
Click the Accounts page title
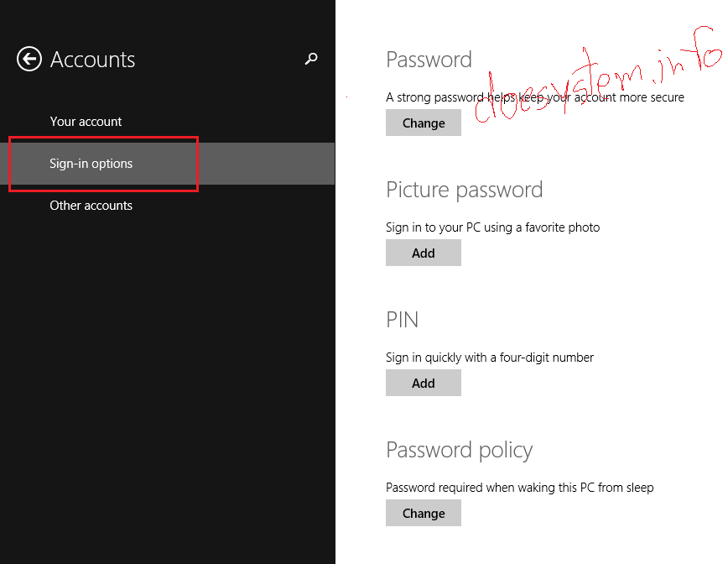(92, 59)
